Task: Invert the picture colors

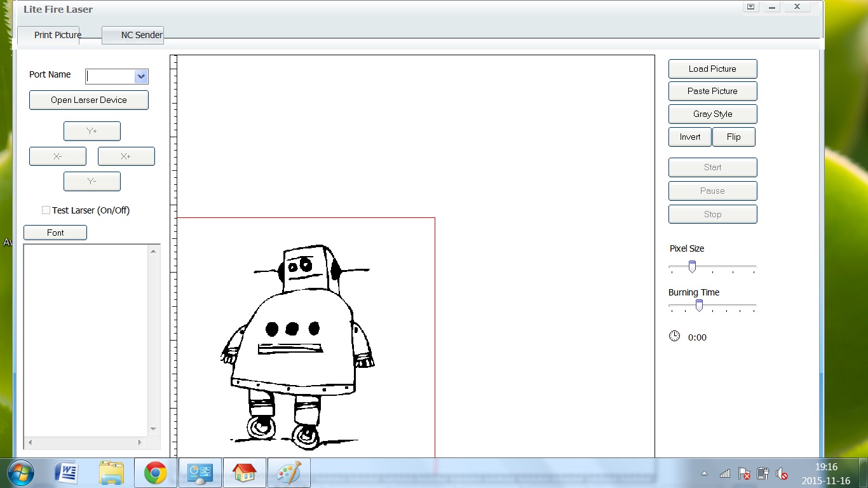Action: 690,137
